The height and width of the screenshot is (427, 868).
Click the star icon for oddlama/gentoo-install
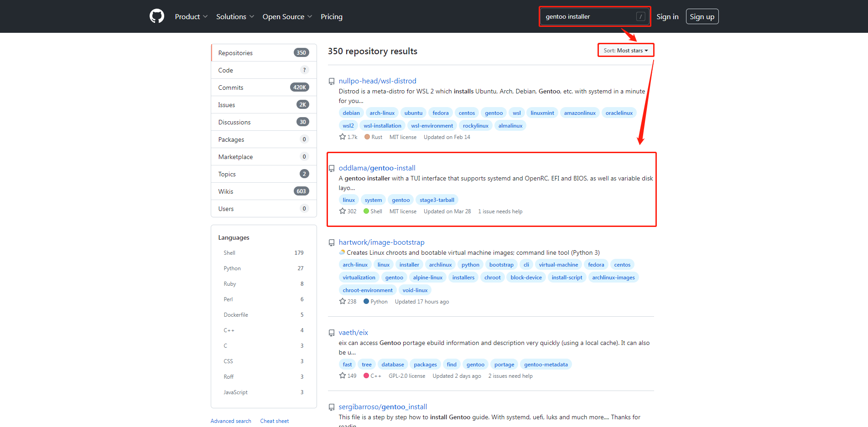343,211
